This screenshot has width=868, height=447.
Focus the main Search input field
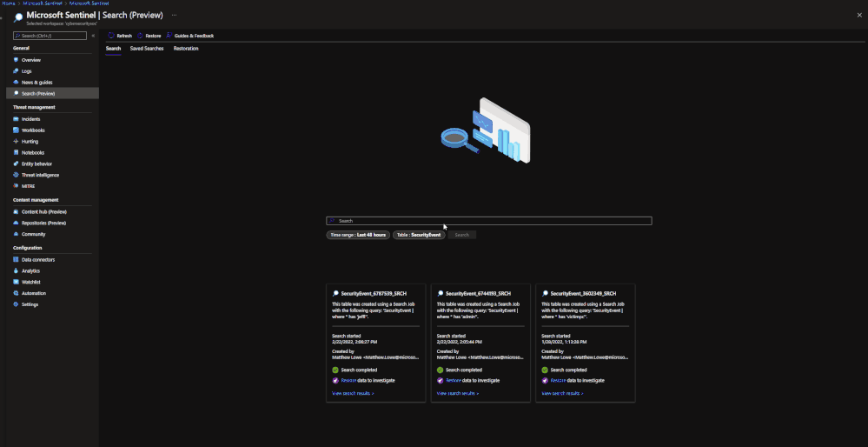point(489,220)
